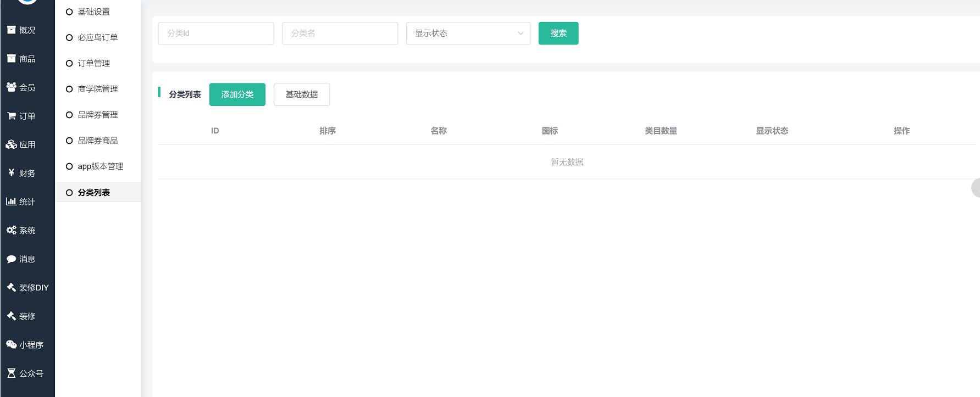Open 应用 cubes icon in sidebar
The width and height of the screenshot is (980, 397).
pyautogui.click(x=11, y=144)
